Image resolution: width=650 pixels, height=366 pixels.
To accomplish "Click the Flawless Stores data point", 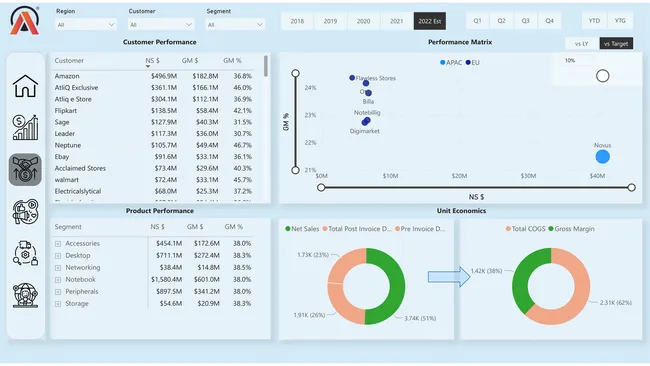I will pyautogui.click(x=352, y=78).
